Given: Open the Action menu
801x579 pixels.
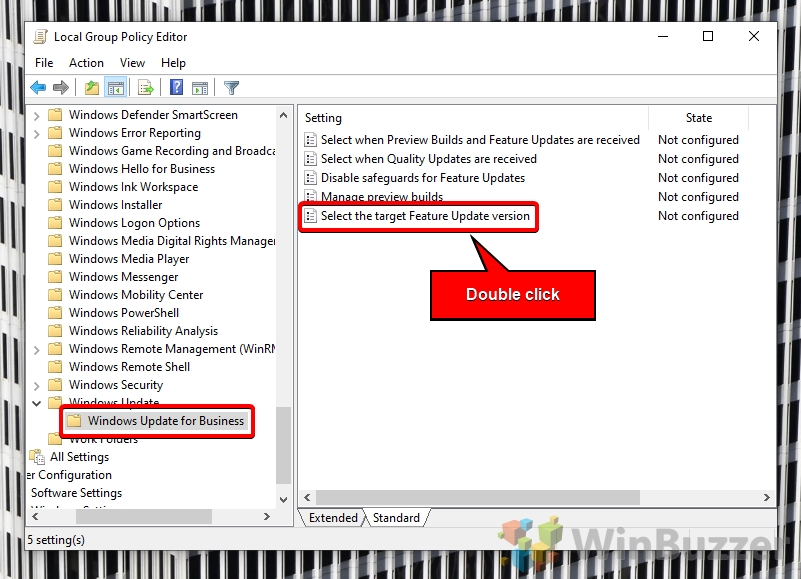Looking at the screenshot, I should [x=86, y=62].
